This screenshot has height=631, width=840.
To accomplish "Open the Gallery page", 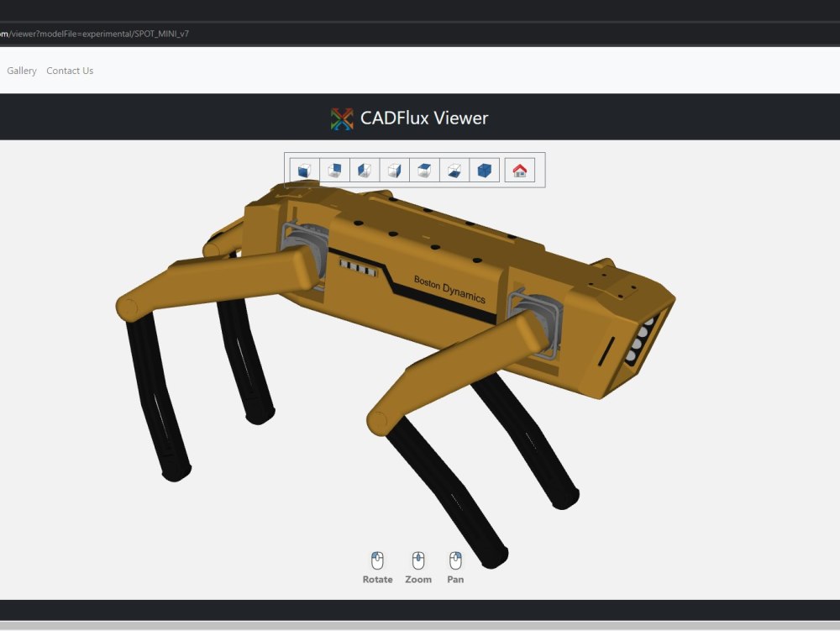I will click(x=22, y=71).
